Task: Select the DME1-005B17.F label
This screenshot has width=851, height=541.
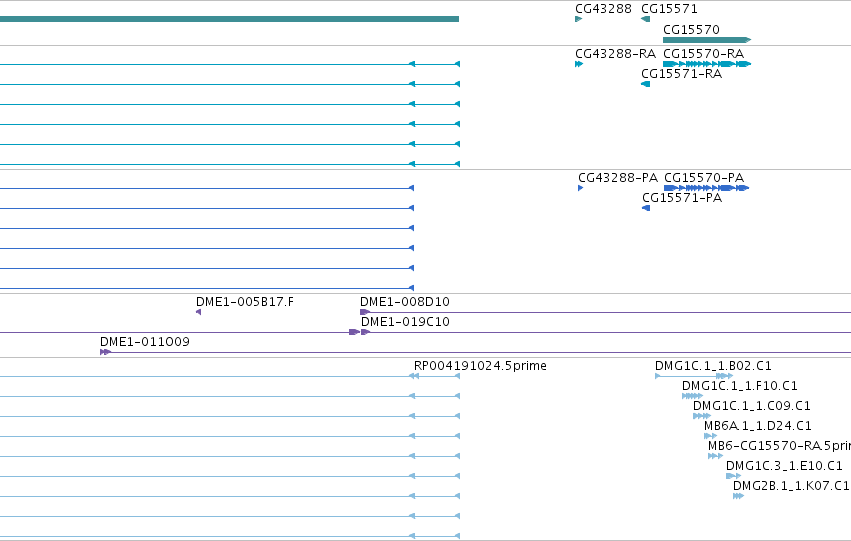Action: (245, 302)
